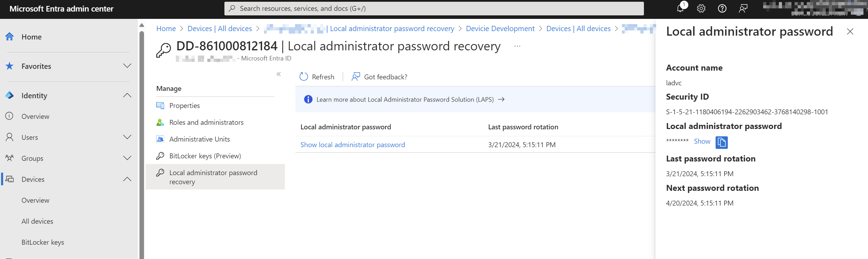Click the Home house icon in sidebar
The image size is (868, 259).
coord(10,37)
